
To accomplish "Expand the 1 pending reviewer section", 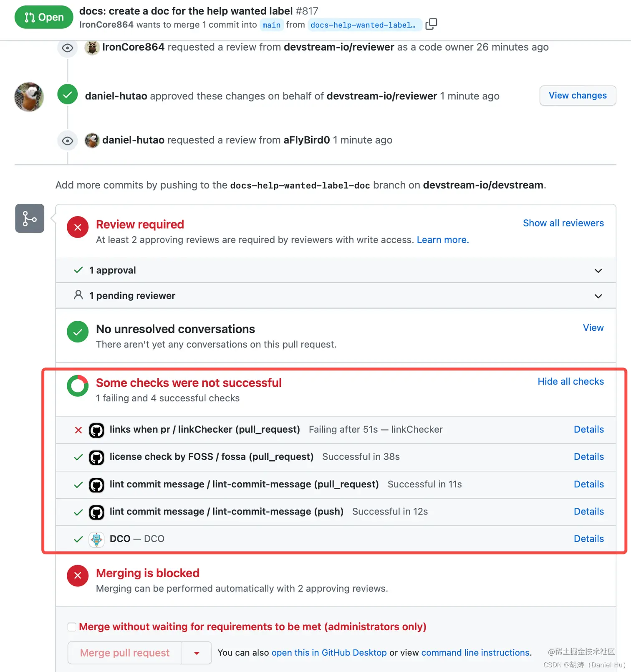I will (598, 296).
